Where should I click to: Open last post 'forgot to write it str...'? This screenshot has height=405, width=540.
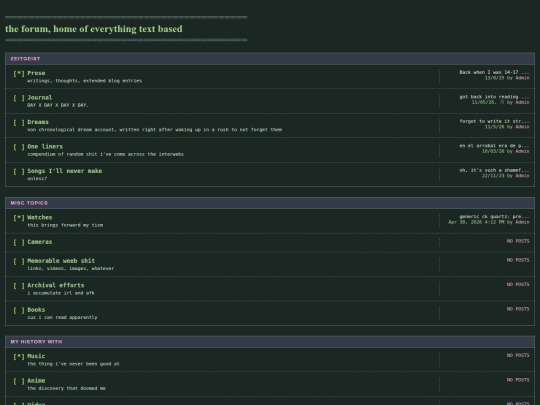(x=494, y=121)
